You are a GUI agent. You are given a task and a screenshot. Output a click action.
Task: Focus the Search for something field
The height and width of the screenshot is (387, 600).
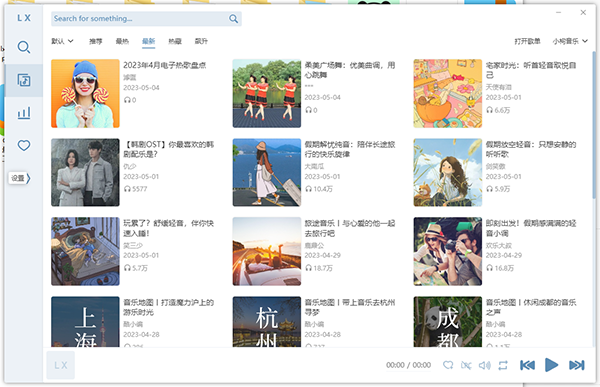[x=140, y=19]
